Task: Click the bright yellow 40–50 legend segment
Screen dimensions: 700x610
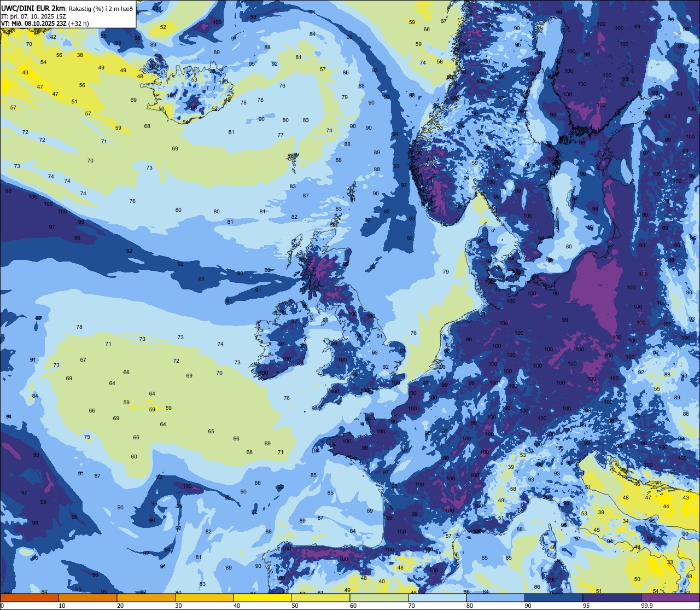Action: (x=262, y=598)
